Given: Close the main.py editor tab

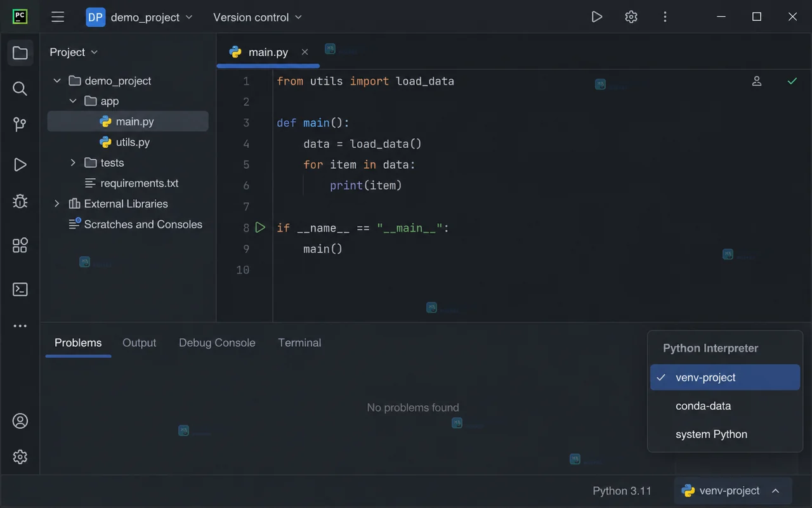Looking at the screenshot, I should click(x=305, y=52).
